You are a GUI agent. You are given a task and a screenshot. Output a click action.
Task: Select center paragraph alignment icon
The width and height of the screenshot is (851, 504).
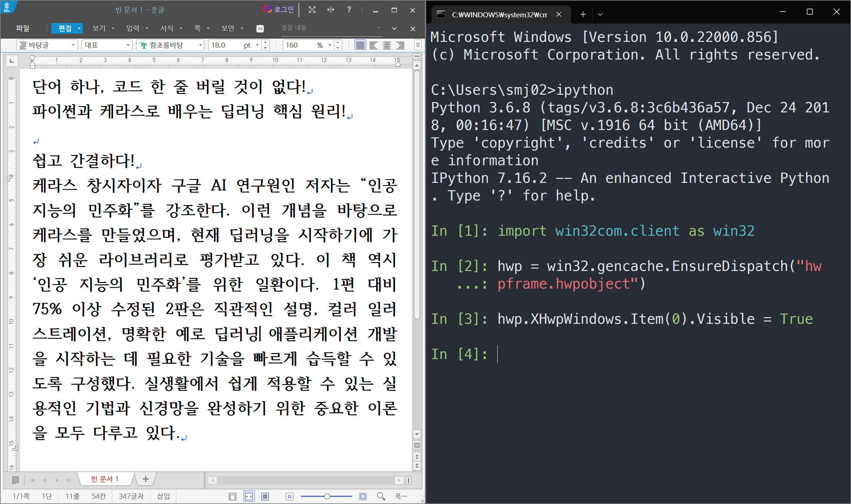pos(387,45)
